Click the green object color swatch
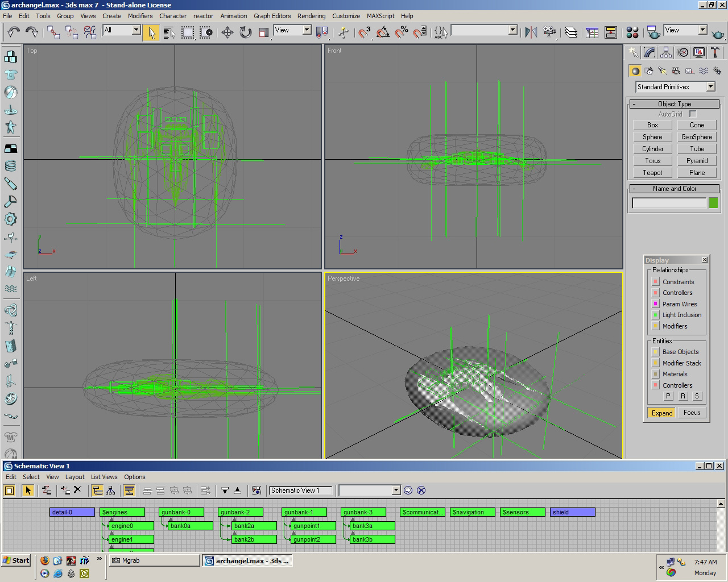728x582 pixels. [x=713, y=203]
